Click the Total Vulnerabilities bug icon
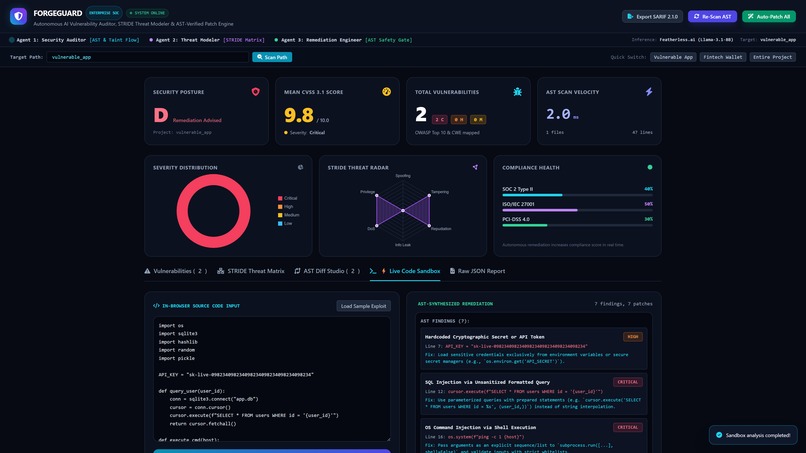The height and width of the screenshot is (453, 806). tap(518, 92)
